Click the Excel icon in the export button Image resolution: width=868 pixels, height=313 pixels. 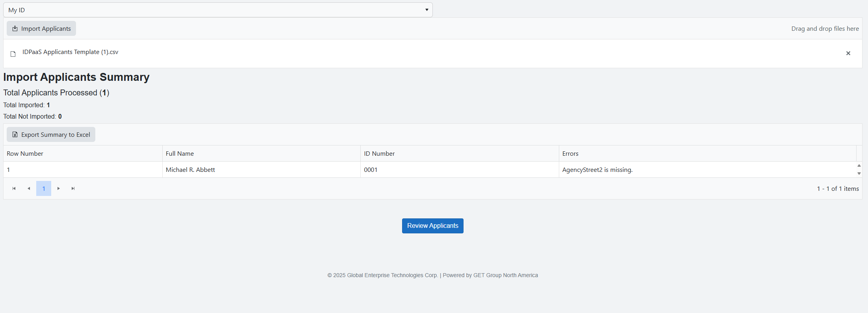15,134
